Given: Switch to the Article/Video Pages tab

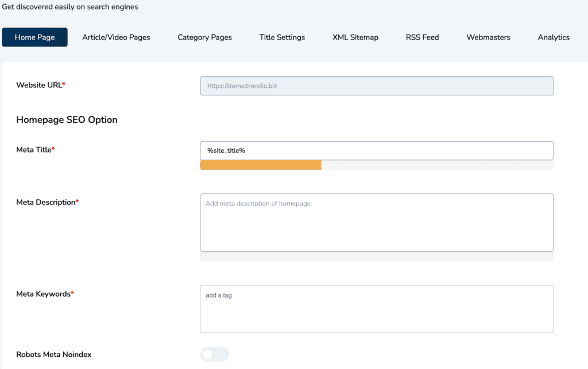Looking at the screenshot, I should pyautogui.click(x=116, y=37).
